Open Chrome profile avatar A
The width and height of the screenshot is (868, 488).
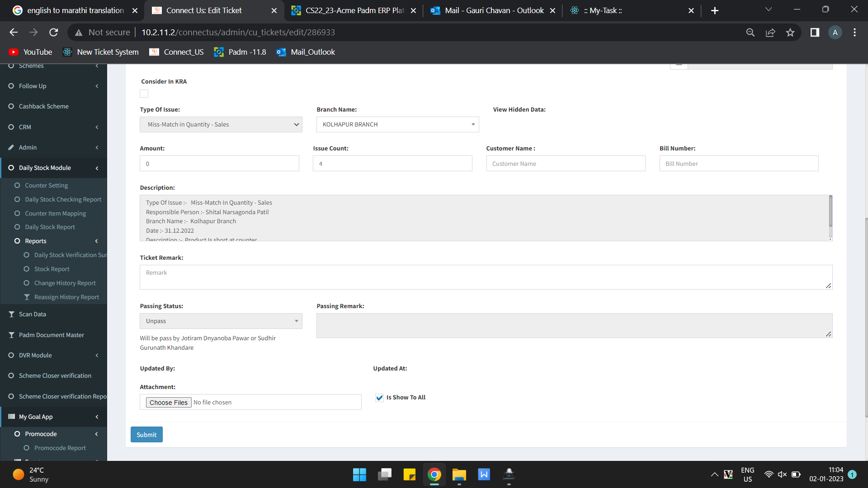point(835,32)
